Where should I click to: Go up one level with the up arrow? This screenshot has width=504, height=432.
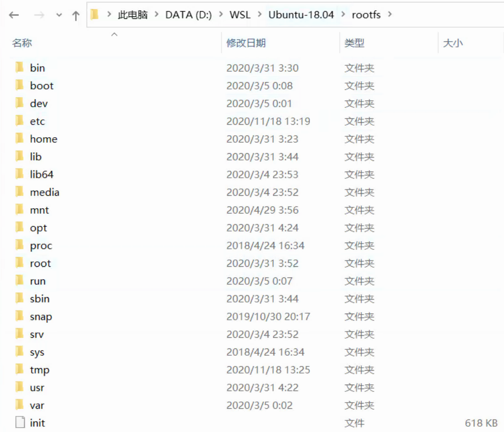76,14
